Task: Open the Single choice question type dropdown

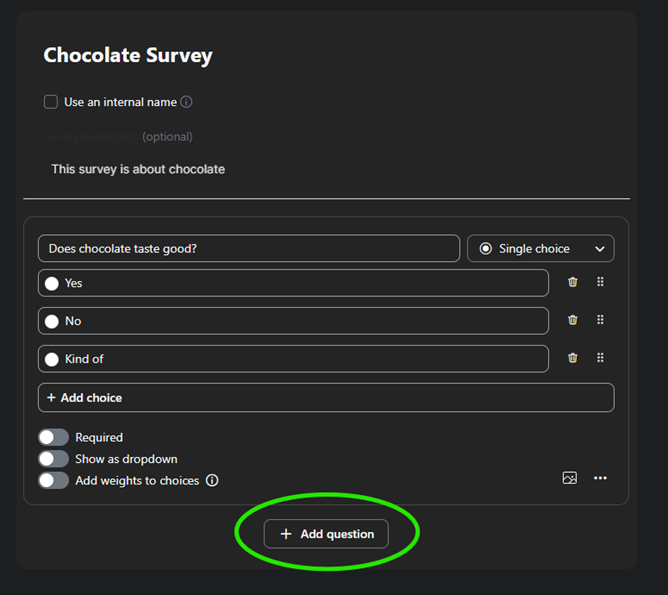Action: (540, 249)
